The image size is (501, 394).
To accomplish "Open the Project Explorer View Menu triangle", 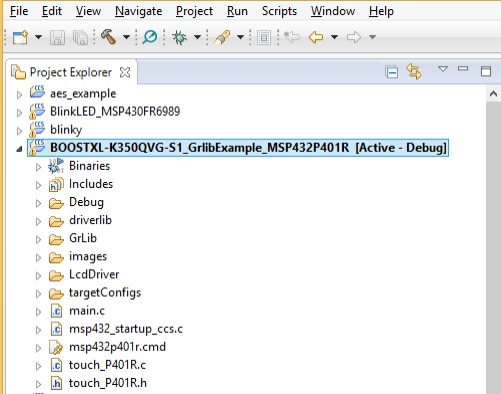I will 443,69.
